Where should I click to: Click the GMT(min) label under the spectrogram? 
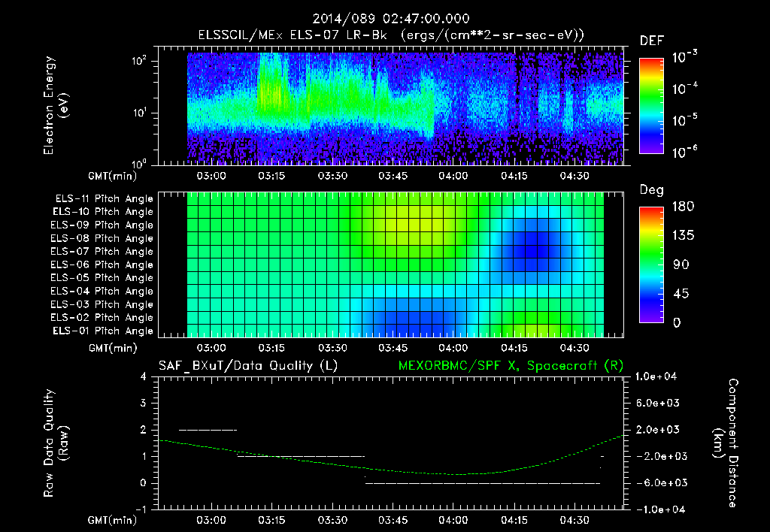click(x=112, y=176)
